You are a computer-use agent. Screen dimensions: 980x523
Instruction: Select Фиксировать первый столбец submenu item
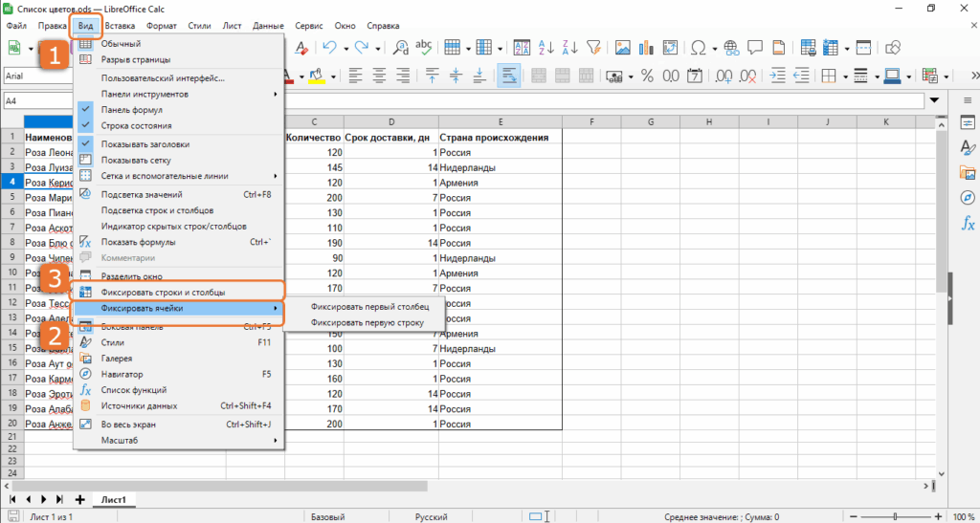coord(370,307)
